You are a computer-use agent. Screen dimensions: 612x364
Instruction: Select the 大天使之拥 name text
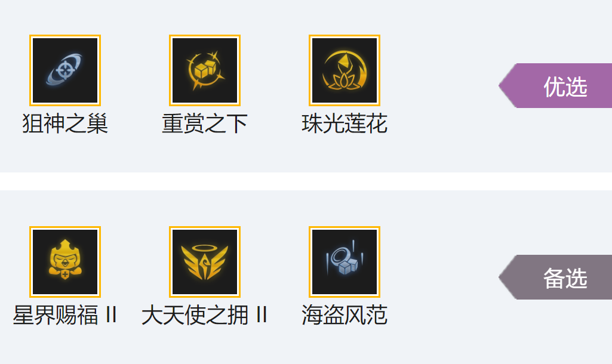195,315
